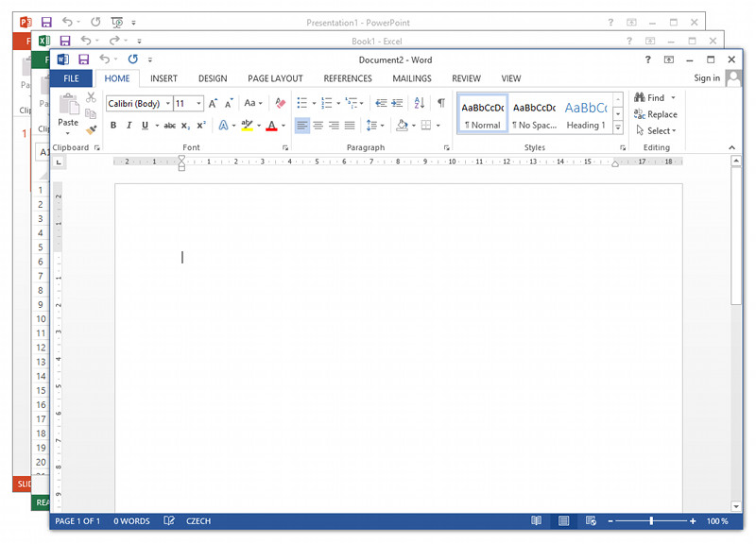The height and width of the screenshot is (544, 756).
Task: Center the paragraph text
Action: [x=318, y=126]
